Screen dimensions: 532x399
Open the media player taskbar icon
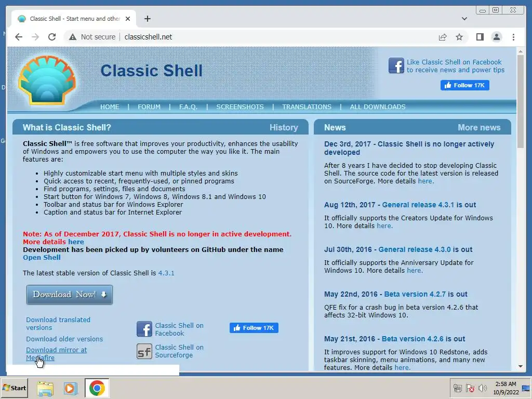pyautogui.click(x=70, y=388)
